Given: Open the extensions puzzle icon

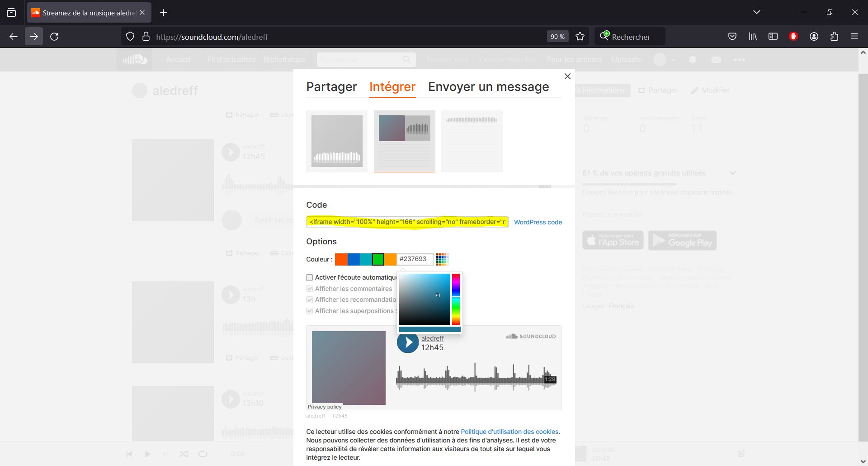Looking at the screenshot, I should coord(834,37).
